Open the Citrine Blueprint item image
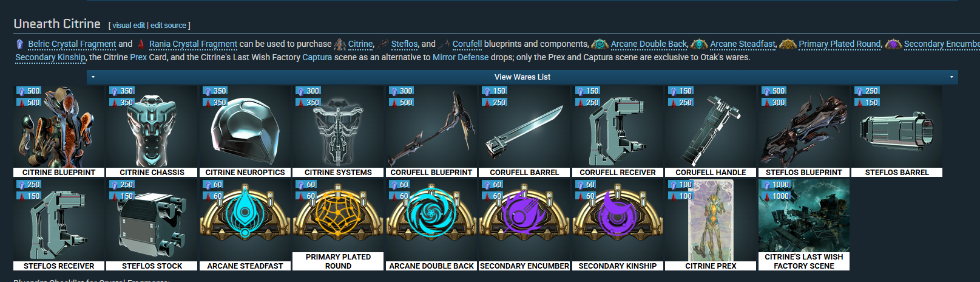The image size is (980, 282). click(x=59, y=126)
